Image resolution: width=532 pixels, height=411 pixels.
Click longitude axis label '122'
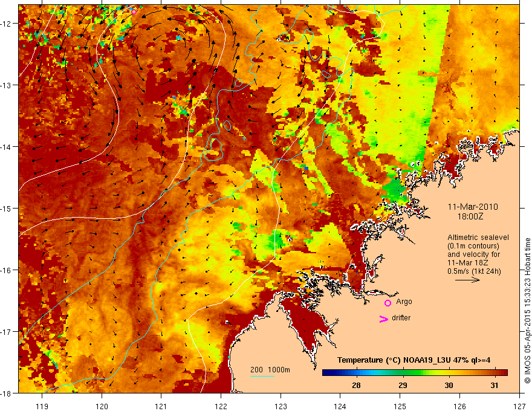tap(221, 406)
